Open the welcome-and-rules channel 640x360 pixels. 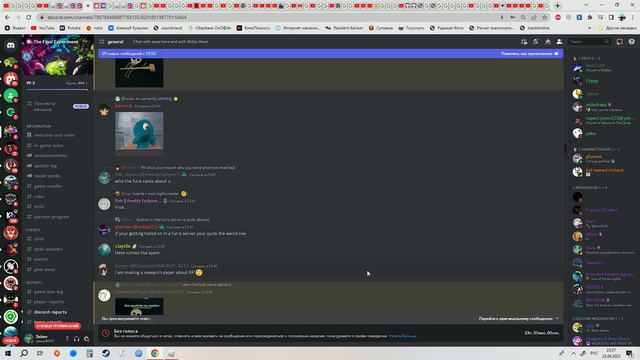click(54, 135)
